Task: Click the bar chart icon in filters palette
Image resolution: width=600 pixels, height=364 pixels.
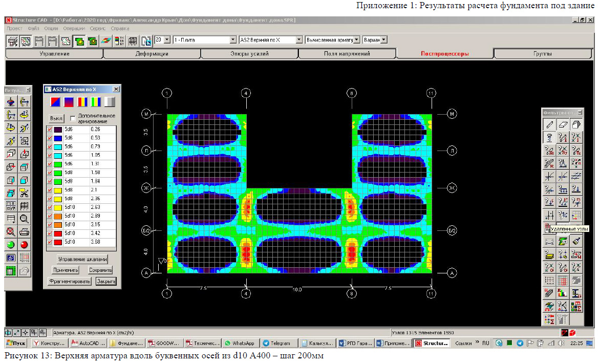Action: pyautogui.click(x=563, y=293)
